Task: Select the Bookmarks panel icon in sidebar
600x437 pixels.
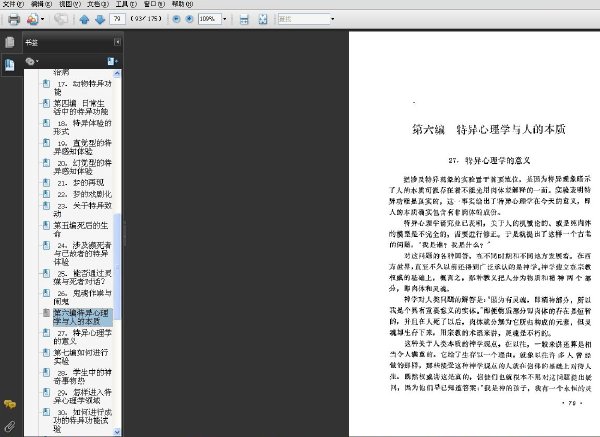Action: tap(10, 65)
